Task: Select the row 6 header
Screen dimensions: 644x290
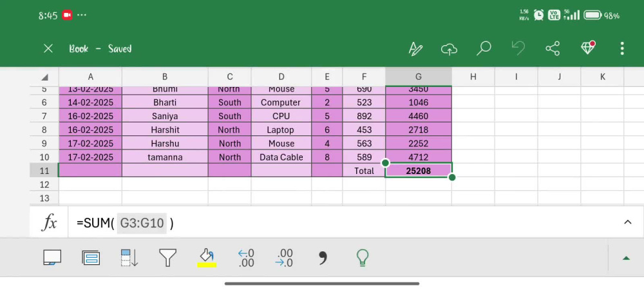Action: (44, 102)
